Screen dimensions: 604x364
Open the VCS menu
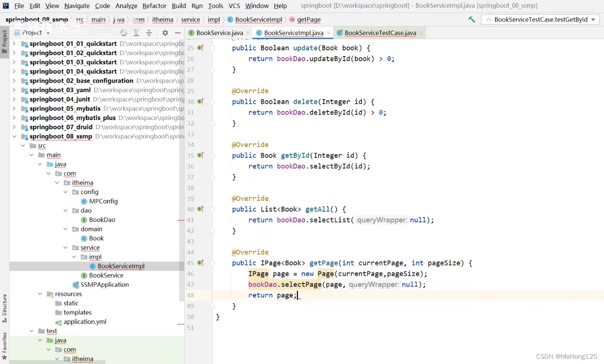[x=234, y=6]
